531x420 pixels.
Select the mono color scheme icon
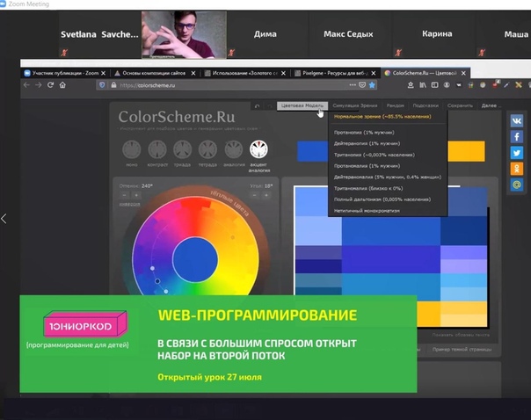click(x=131, y=149)
